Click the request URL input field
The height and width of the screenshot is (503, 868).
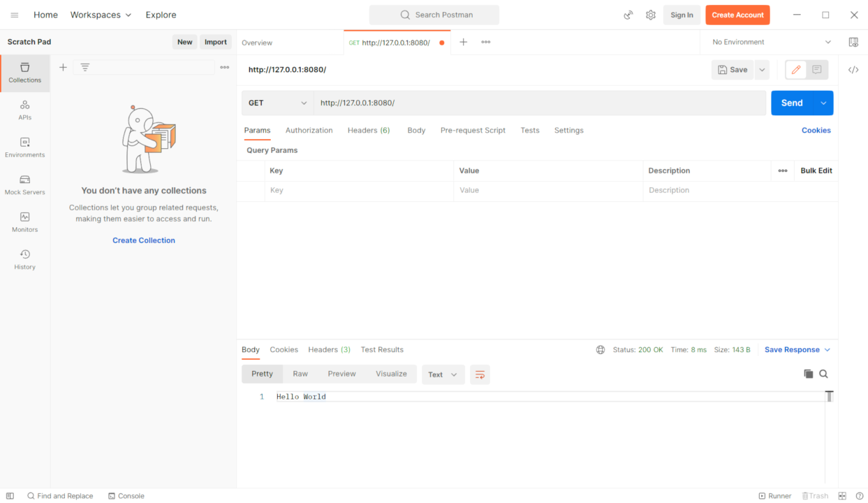[x=539, y=103]
